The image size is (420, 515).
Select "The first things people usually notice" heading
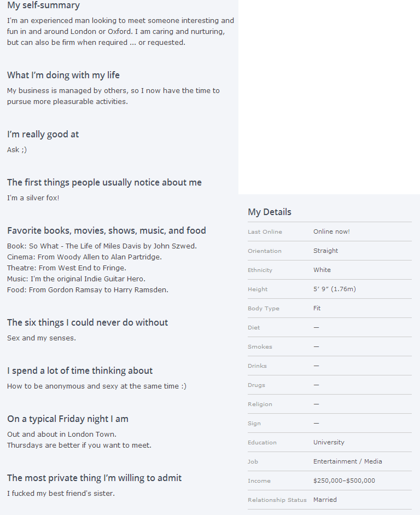(x=104, y=183)
